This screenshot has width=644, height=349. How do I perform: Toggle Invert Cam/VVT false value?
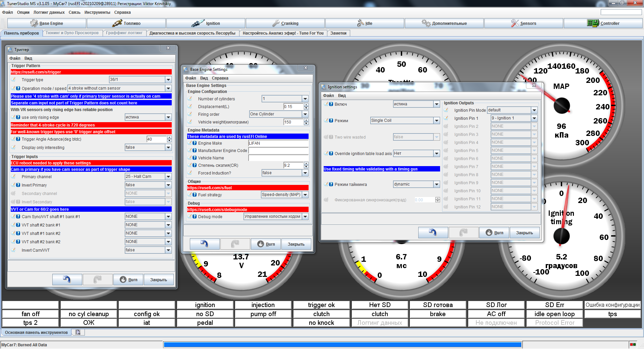(148, 250)
